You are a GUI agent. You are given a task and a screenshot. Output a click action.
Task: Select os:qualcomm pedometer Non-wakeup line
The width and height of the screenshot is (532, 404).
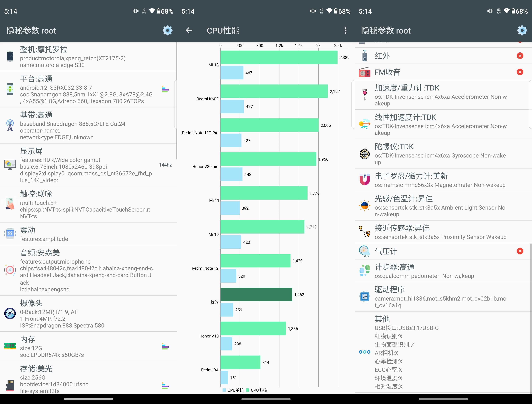[x=424, y=276]
